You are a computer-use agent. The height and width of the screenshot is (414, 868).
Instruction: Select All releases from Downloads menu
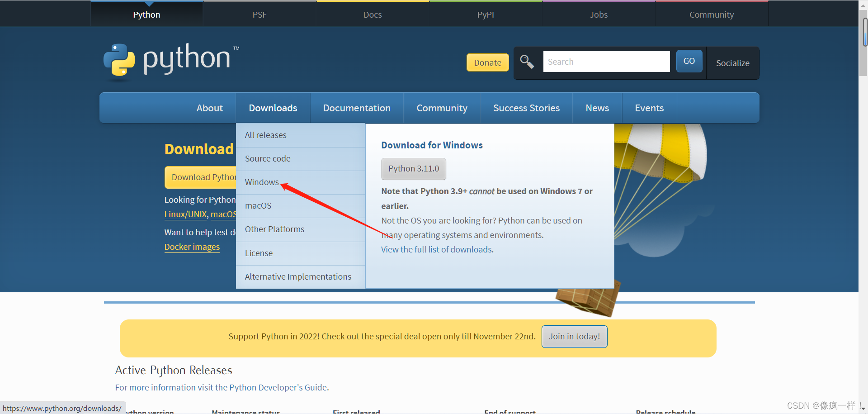click(x=301, y=135)
